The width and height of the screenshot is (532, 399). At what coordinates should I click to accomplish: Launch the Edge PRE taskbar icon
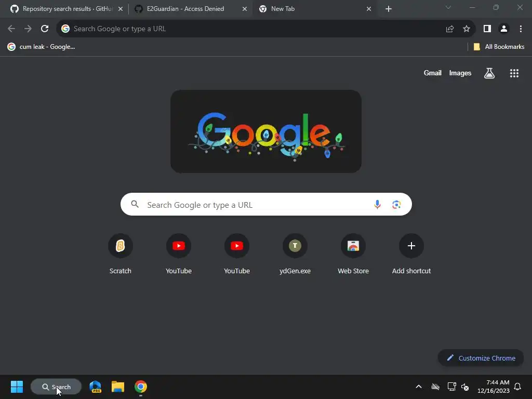coord(96,387)
